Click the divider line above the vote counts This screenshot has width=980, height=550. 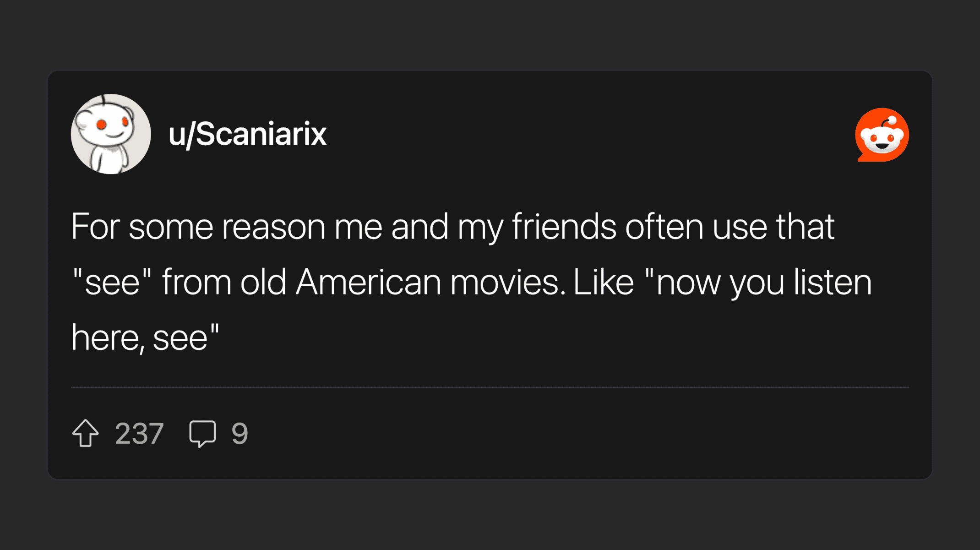(x=490, y=387)
